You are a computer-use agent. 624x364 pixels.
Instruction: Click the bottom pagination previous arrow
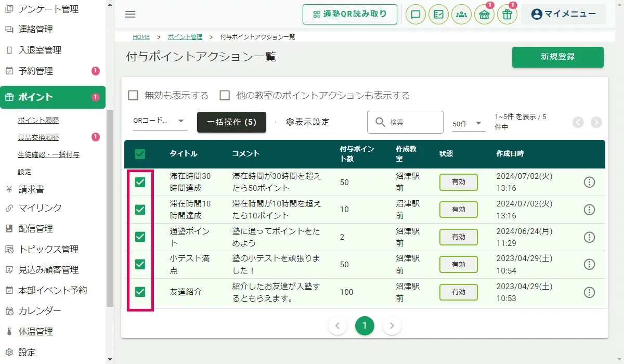pos(337,326)
